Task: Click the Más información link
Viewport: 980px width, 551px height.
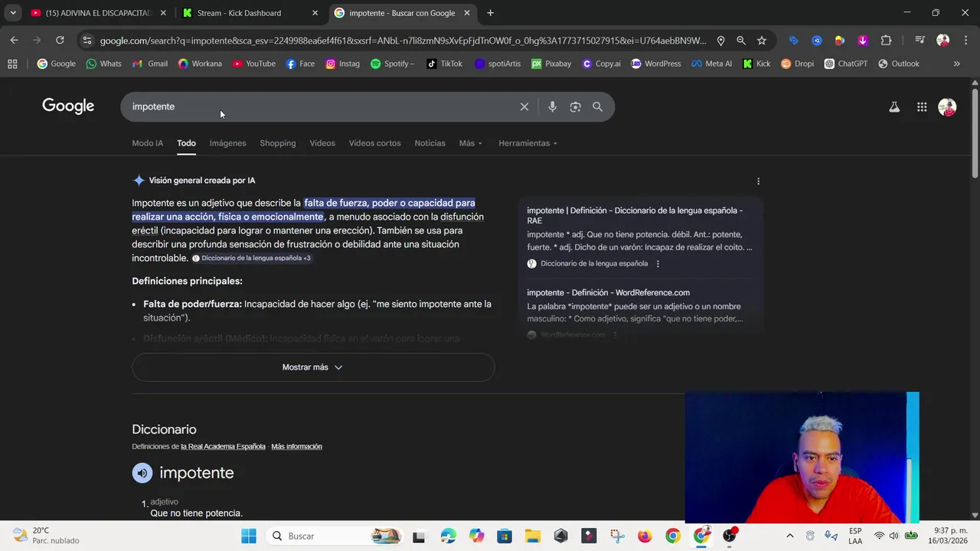Action: coord(296,447)
